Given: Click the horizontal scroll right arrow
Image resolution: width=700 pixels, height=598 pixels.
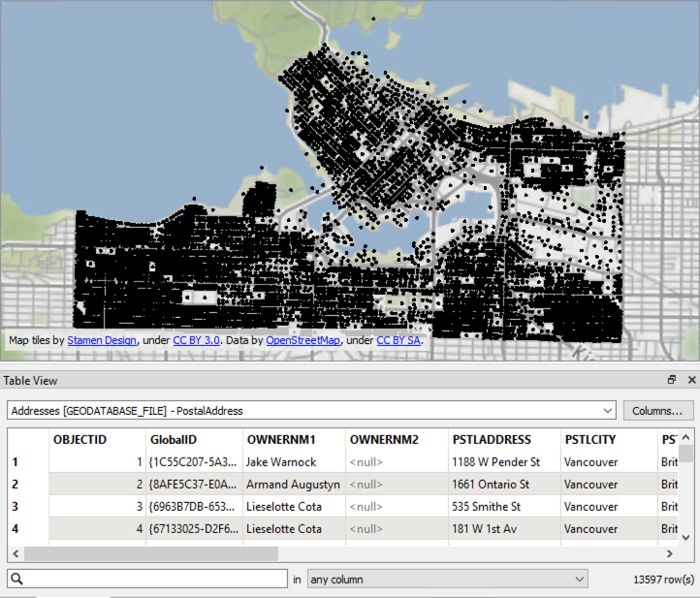Looking at the screenshot, I should pos(670,553).
